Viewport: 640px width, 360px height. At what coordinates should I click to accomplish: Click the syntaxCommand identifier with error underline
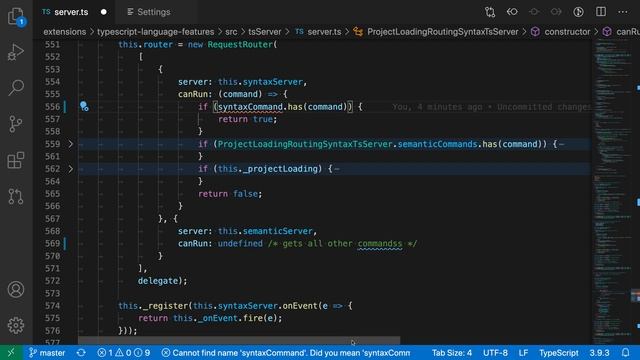click(250, 107)
